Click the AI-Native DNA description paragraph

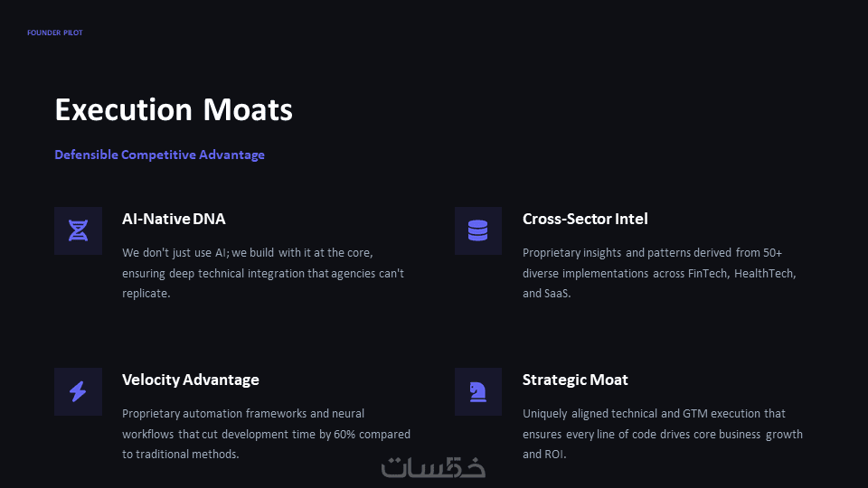263,273
